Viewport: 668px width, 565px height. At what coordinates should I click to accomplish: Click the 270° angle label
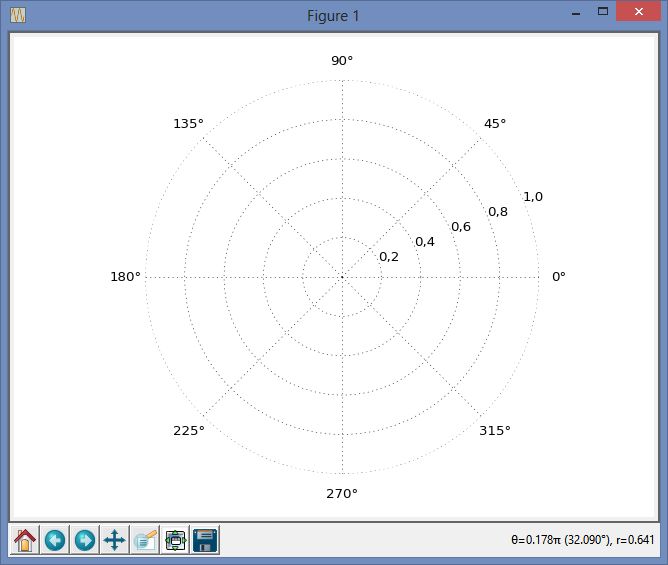[x=342, y=493]
